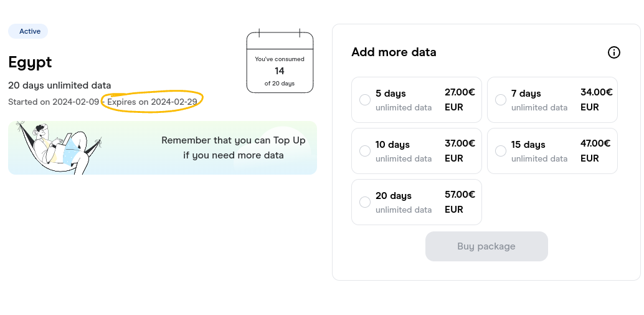The image size is (644, 315).
Task: Click the Buy package button
Action: [486, 246]
